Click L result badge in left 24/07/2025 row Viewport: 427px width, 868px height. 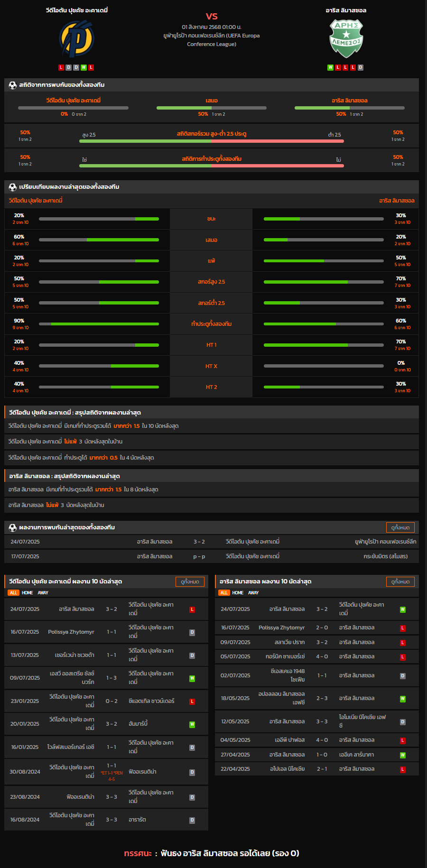(192, 609)
